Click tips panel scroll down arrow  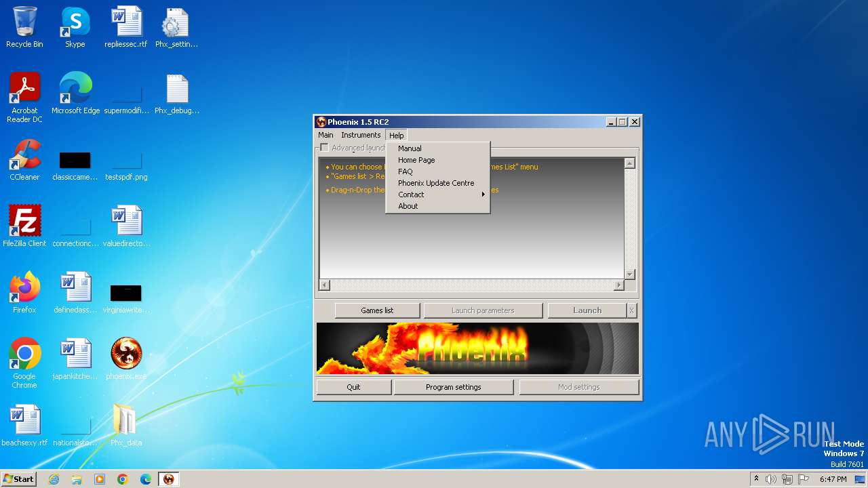[x=630, y=274]
